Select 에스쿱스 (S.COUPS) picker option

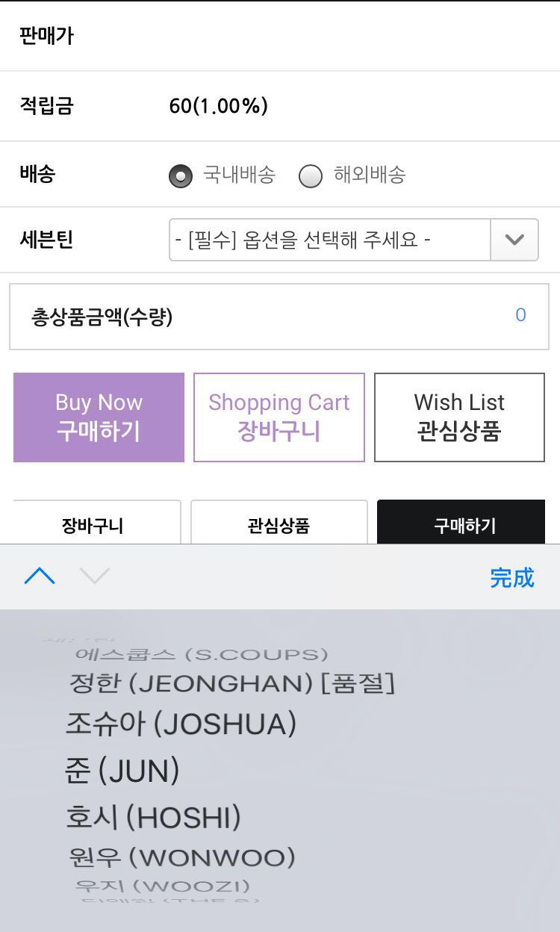coord(202,655)
